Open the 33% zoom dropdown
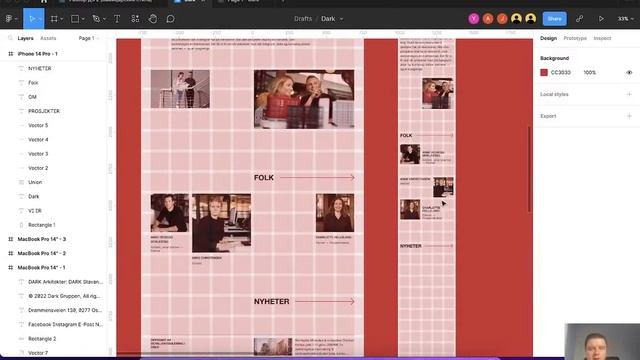The image size is (640, 360). [x=625, y=19]
